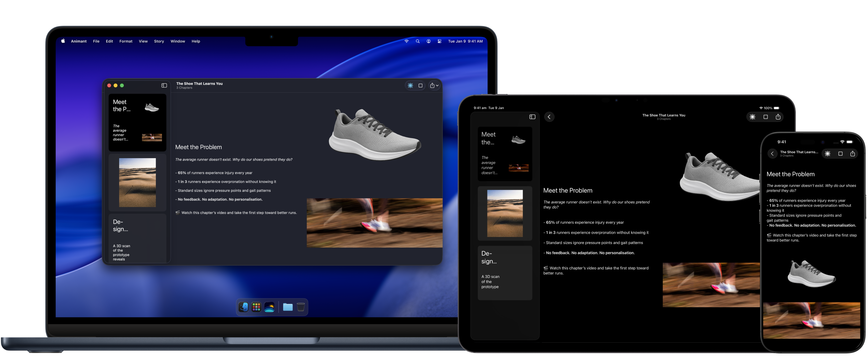Tap the blurred runner video on the iPhone
Screen dimensions: 868x356
[811, 320]
